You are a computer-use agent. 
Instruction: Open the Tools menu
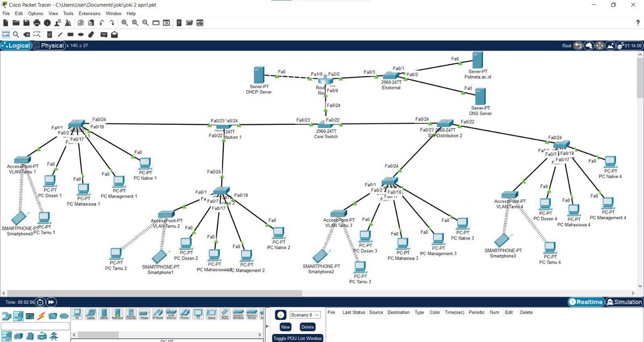click(68, 13)
